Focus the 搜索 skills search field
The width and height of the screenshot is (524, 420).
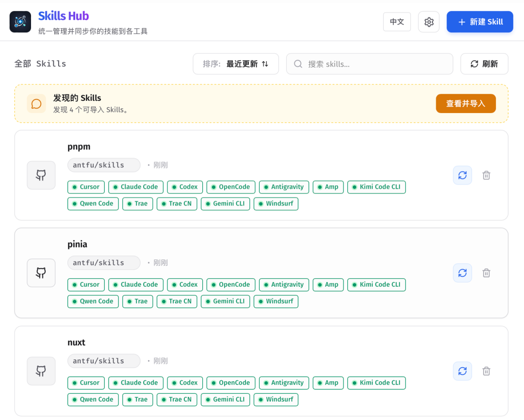point(370,64)
